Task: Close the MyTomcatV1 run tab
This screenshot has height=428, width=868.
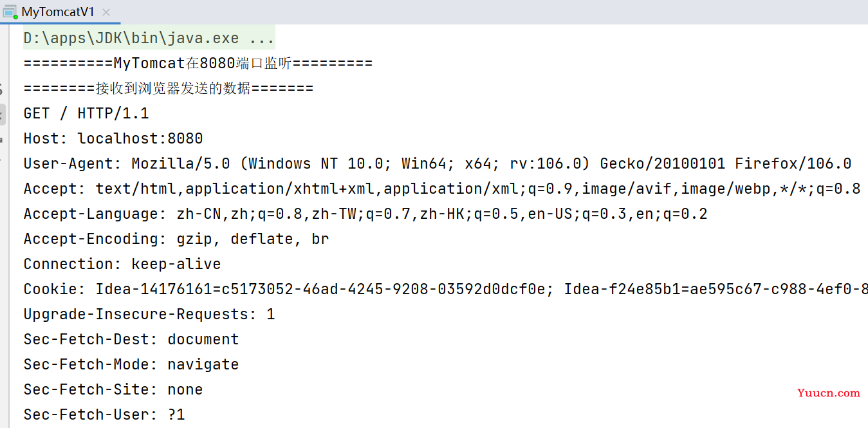Action: (x=106, y=12)
